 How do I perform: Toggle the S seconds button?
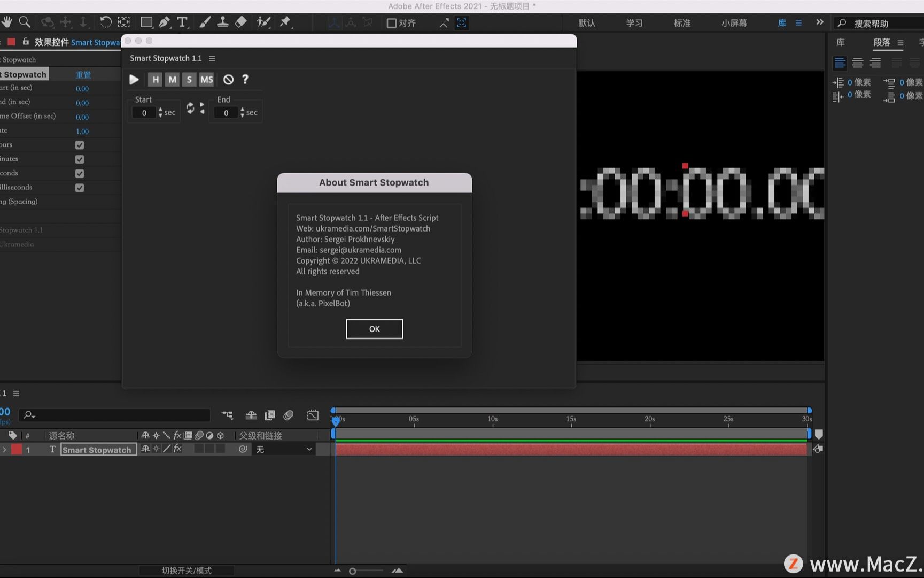click(189, 80)
